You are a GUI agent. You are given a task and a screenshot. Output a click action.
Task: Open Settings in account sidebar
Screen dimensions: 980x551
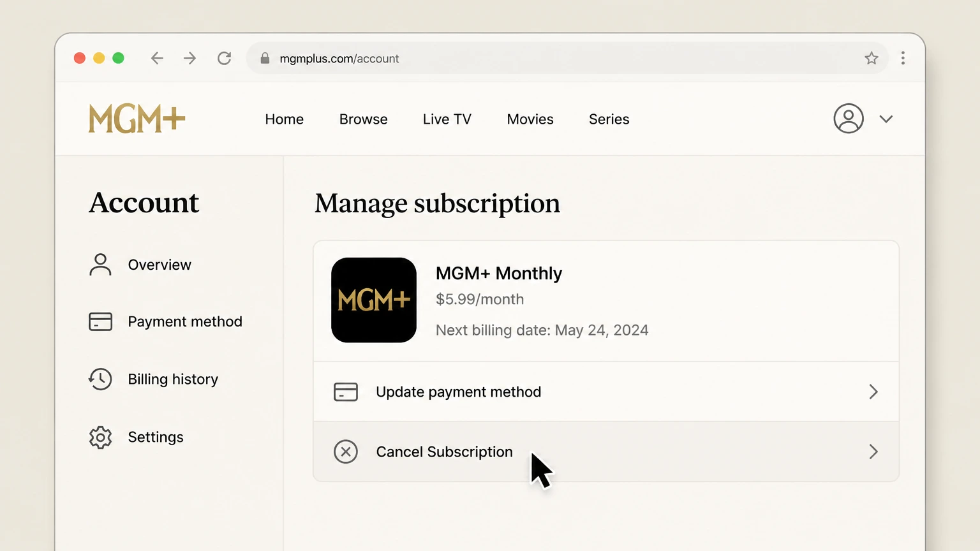point(156,437)
